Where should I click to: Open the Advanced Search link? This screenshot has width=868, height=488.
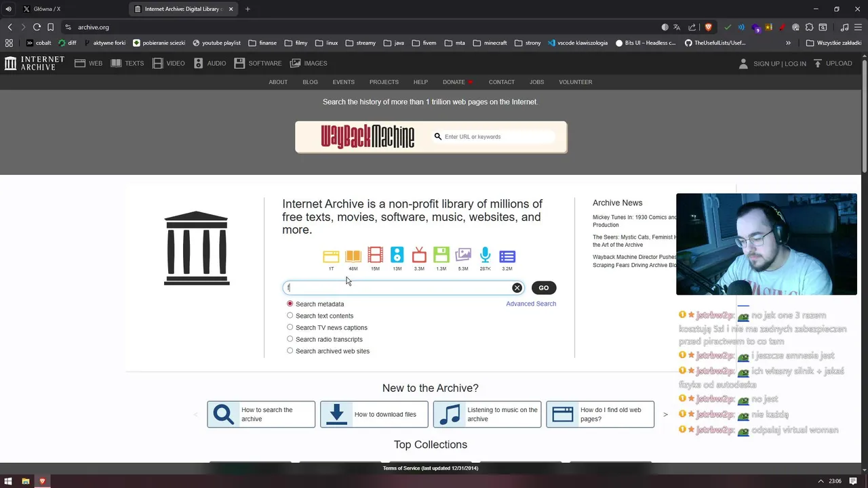click(x=531, y=304)
